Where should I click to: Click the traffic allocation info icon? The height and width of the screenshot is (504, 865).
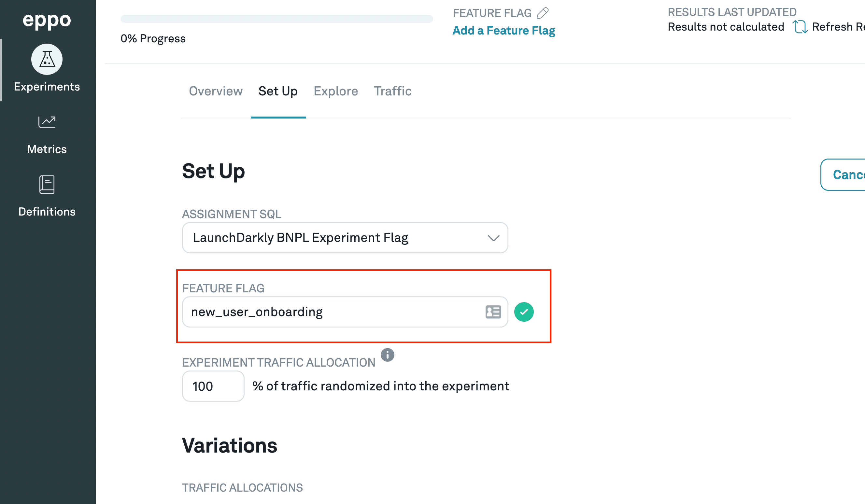point(388,355)
